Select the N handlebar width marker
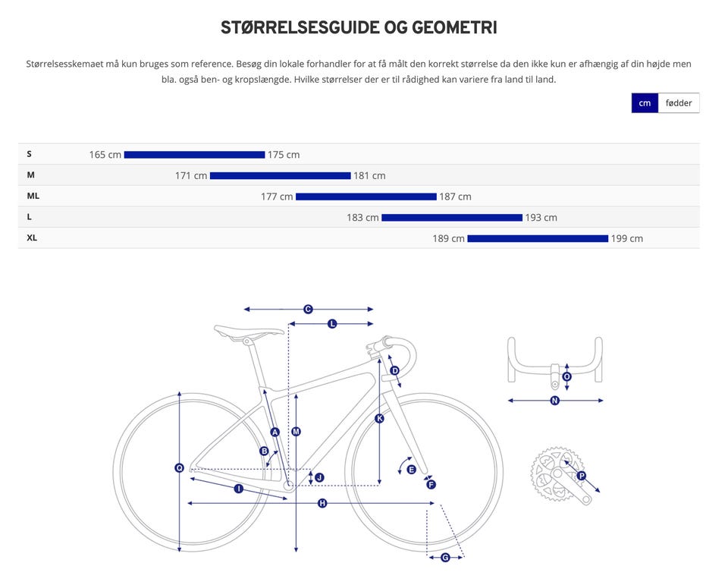Screen dimensions: 728x582 pyautogui.click(x=554, y=401)
